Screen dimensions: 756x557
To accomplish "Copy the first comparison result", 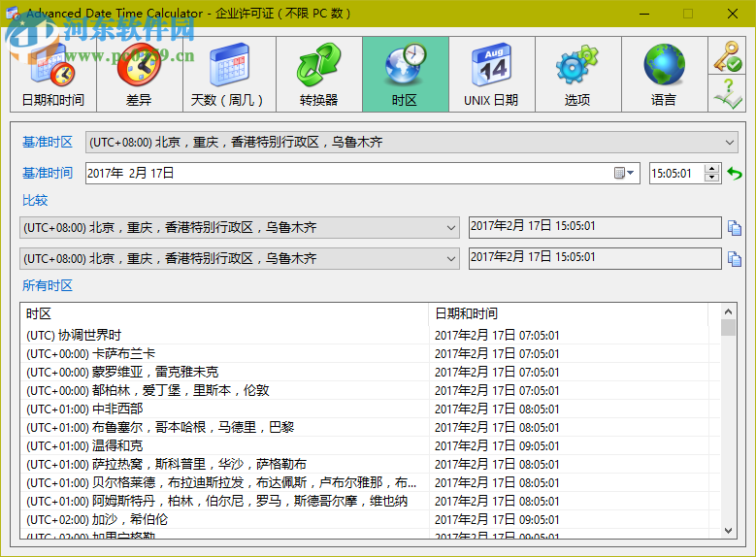I will [735, 228].
